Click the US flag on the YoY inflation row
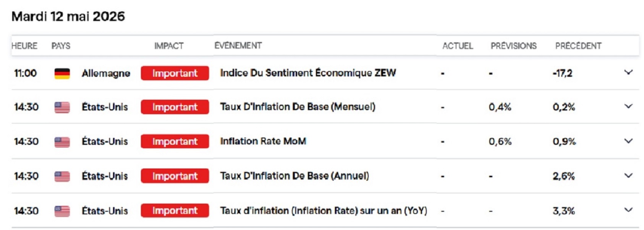This screenshot has height=230, width=644. point(62,211)
